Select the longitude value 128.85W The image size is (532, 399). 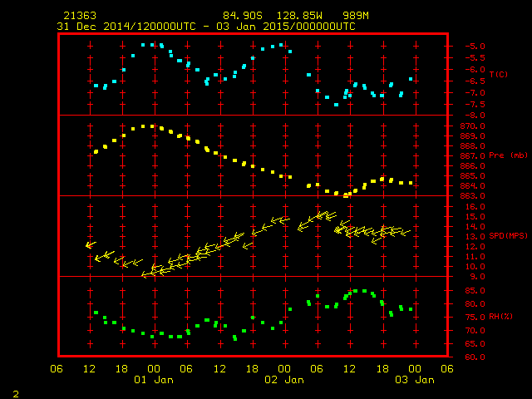click(x=294, y=16)
